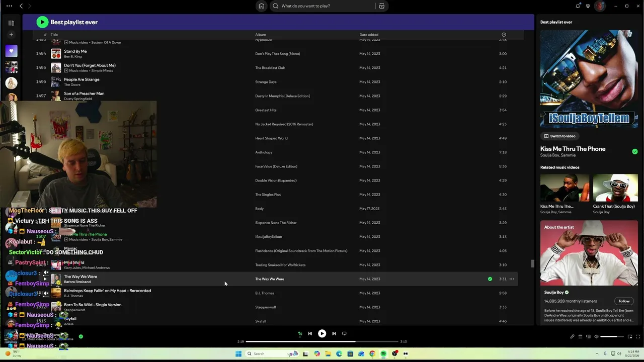644x362 pixels.
Task: Select The Way We Were track title
Action: pyautogui.click(x=80, y=277)
